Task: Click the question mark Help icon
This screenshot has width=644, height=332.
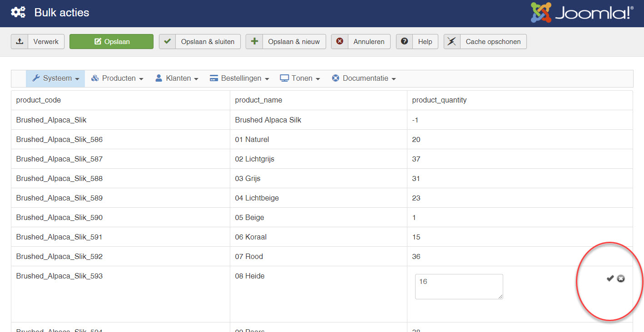Action: click(404, 42)
